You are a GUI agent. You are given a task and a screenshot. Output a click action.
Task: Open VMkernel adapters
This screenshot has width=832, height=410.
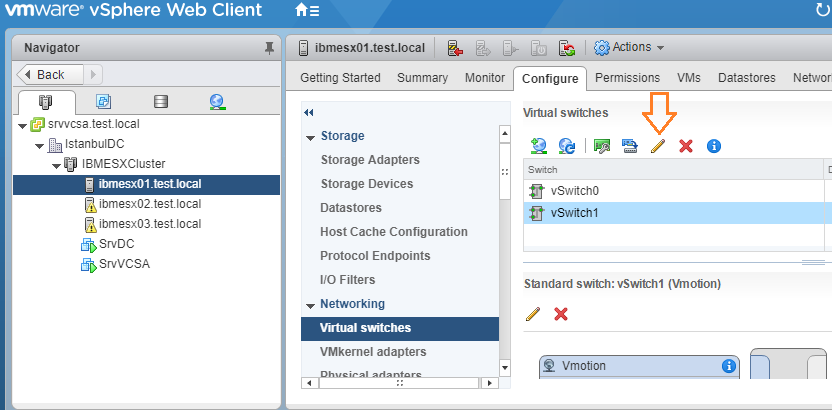tap(372, 352)
